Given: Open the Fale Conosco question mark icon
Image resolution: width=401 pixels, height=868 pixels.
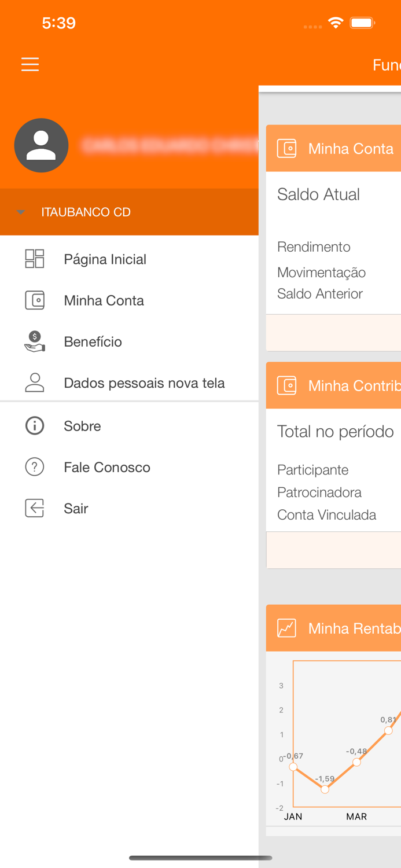Looking at the screenshot, I should point(34,467).
